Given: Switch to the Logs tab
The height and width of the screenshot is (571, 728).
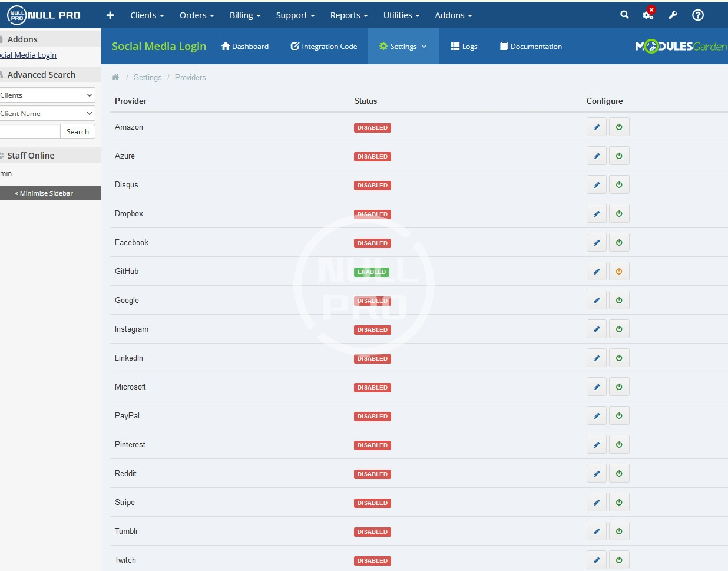Looking at the screenshot, I should [x=464, y=47].
